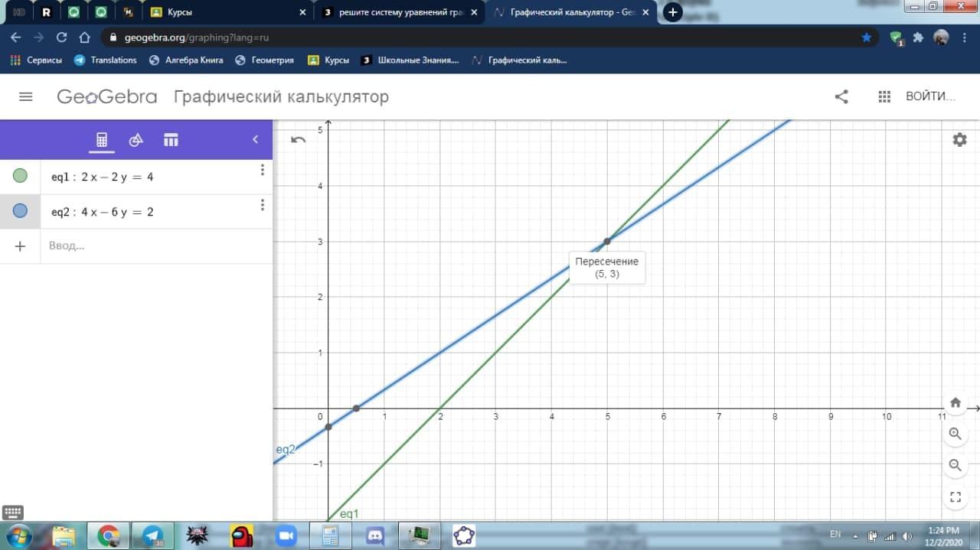Open the Школьные Знания bookmark
Viewport: 980px width, 550px height.
click(x=410, y=60)
